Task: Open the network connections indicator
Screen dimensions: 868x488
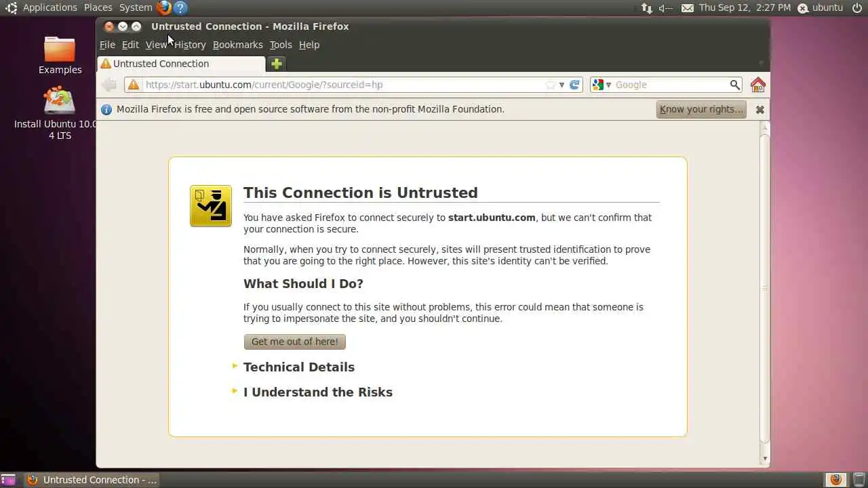Action: [646, 8]
